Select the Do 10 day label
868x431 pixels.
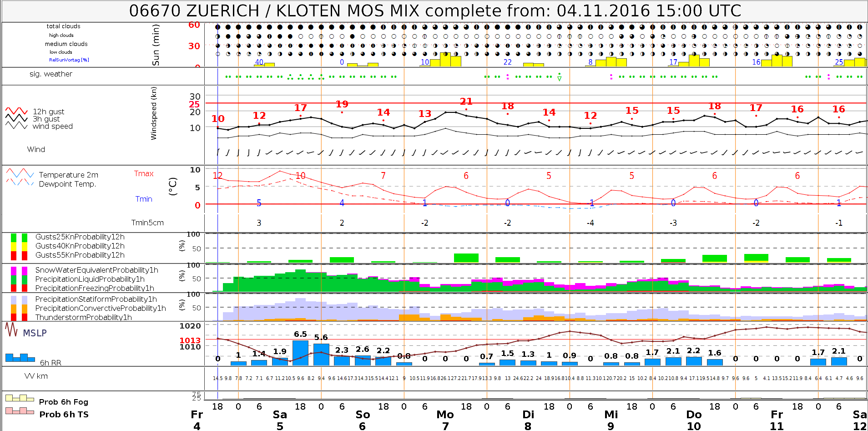click(694, 420)
